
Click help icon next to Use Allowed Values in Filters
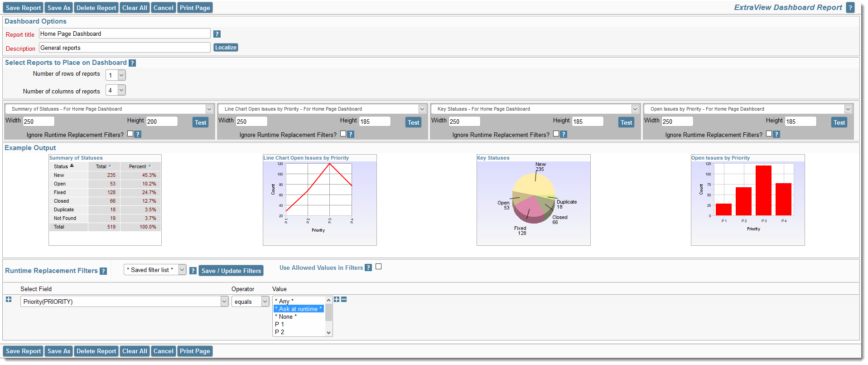coord(368,268)
